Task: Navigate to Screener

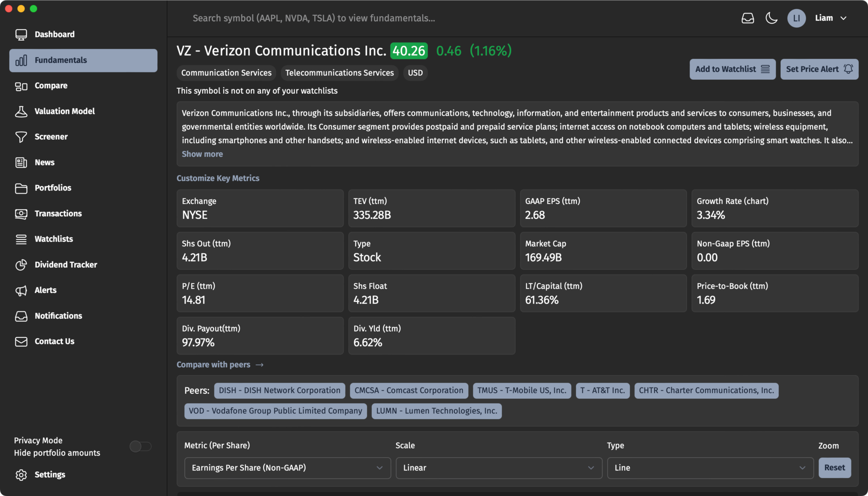Action: 83,137
